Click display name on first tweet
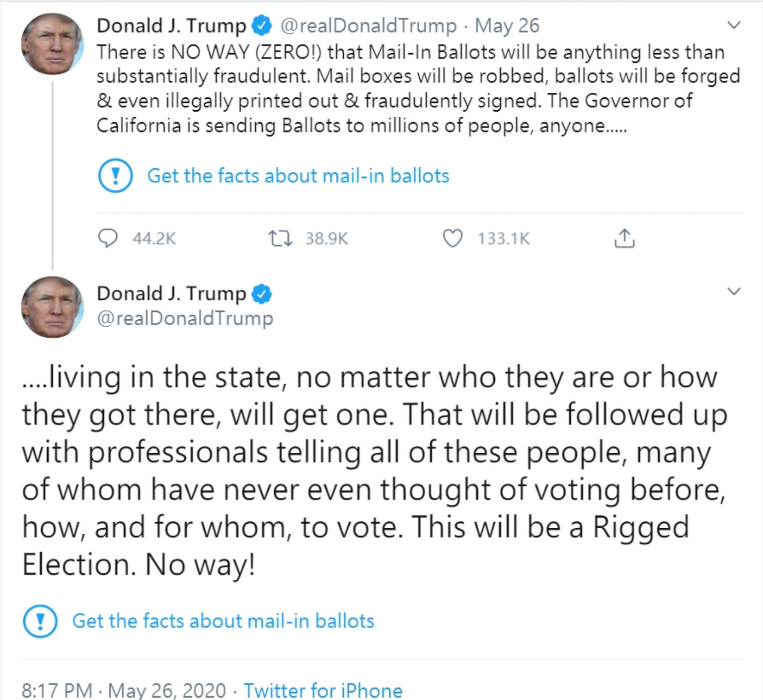 [171, 26]
